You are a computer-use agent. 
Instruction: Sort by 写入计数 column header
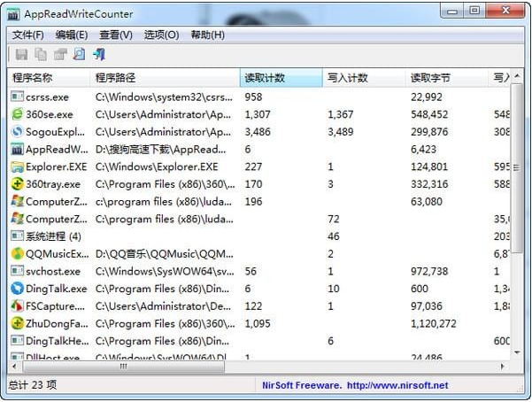[364, 78]
